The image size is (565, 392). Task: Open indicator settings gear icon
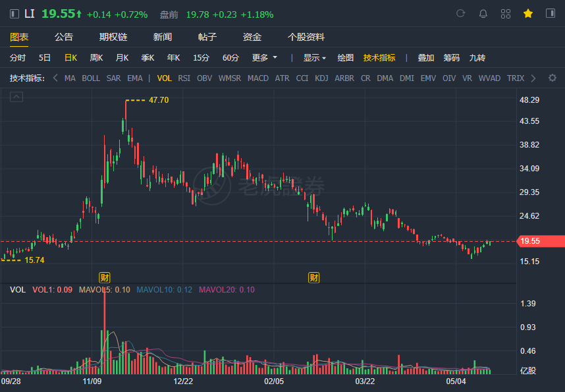[x=552, y=78]
